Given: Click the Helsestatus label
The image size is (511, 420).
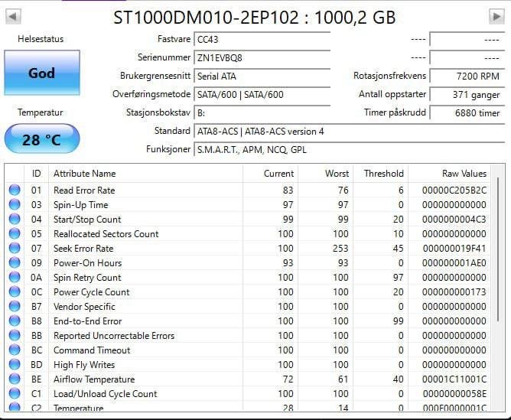Looking at the screenshot, I should pos(41,39).
